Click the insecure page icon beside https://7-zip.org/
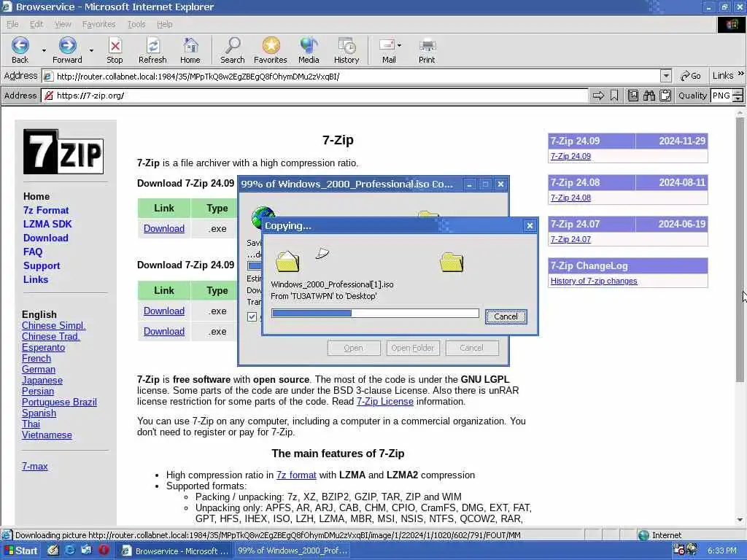747x560 pixels. (49, 96)
